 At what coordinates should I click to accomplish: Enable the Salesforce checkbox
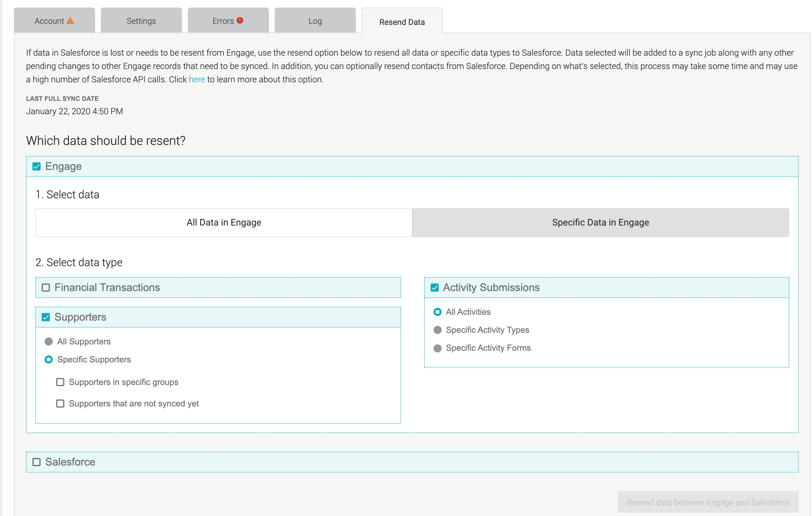point(37,462)
